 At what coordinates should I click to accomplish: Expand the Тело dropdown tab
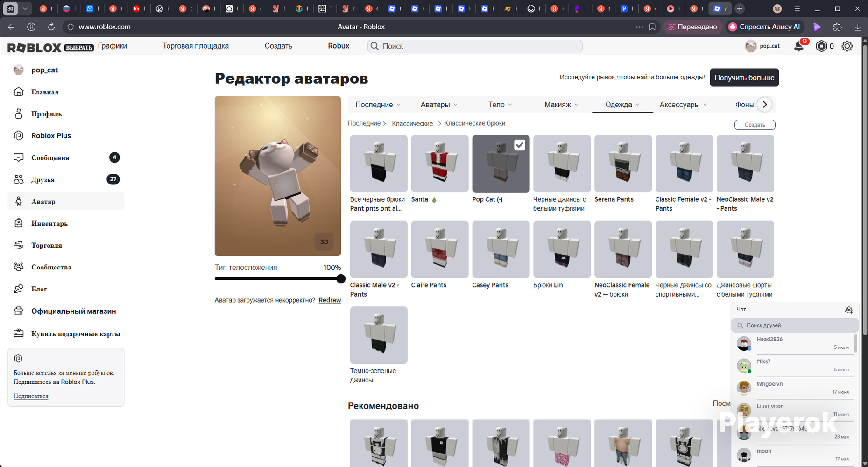tap(500, 105)
